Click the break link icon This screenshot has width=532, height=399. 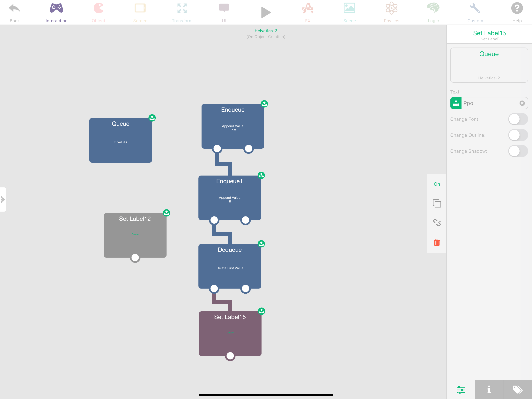[437, 223]
